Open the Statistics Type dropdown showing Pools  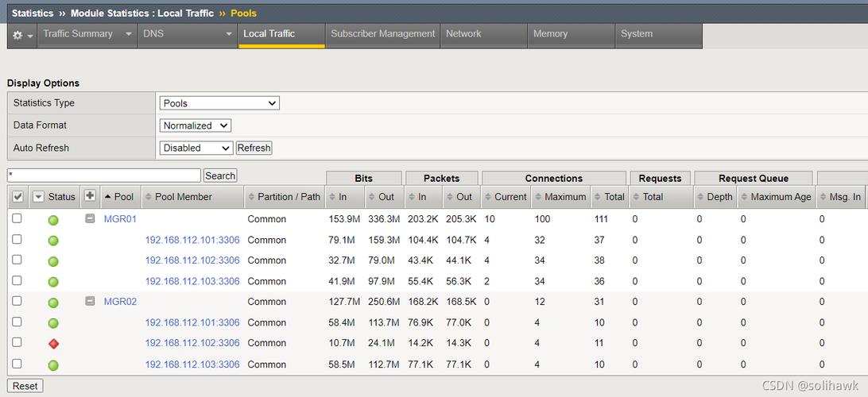point(219,103)
